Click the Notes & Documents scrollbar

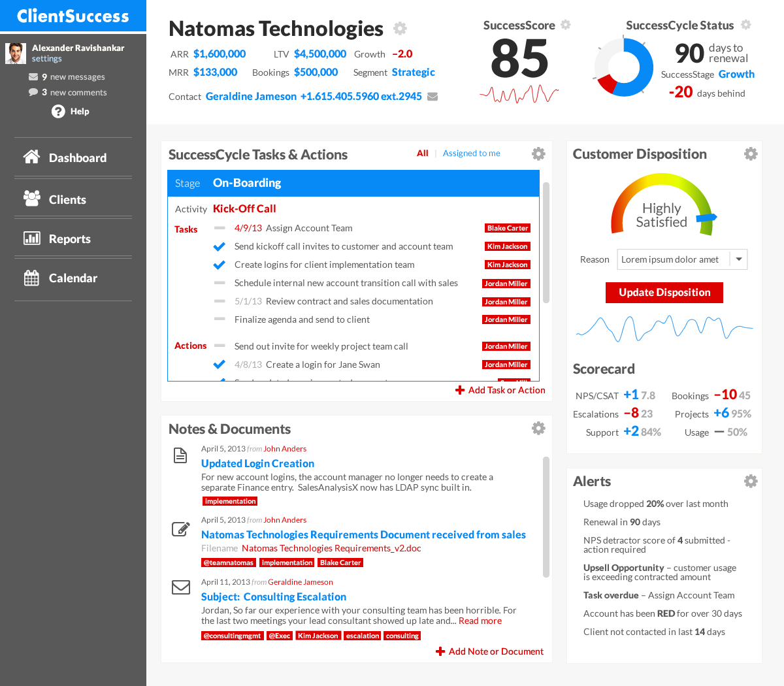click(x=546, y=517)
